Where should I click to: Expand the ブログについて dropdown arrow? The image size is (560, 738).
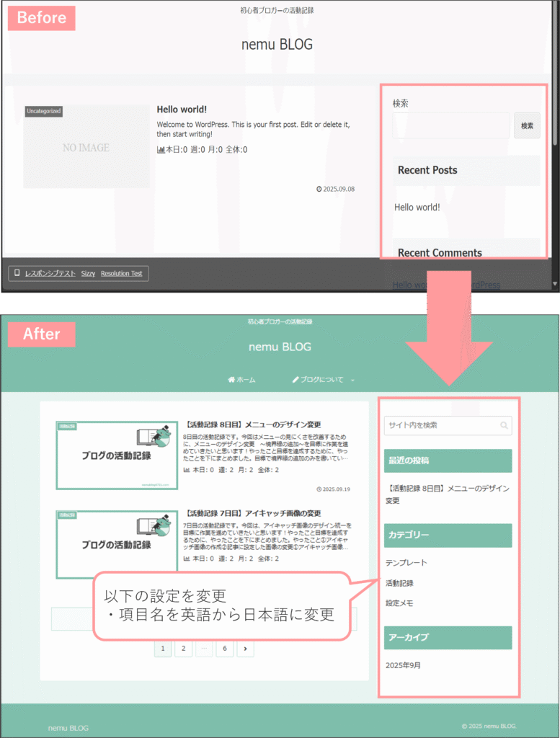click(x=352, y=380)
